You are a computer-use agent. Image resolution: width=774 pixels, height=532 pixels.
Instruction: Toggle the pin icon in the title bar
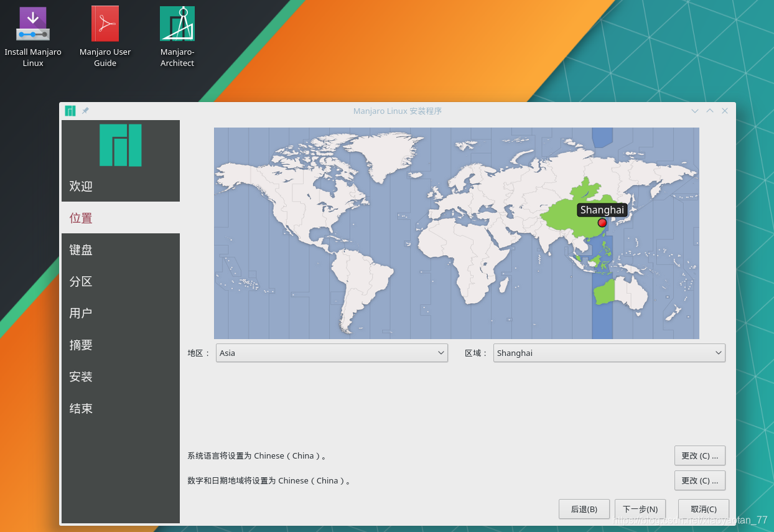point(85,111)
